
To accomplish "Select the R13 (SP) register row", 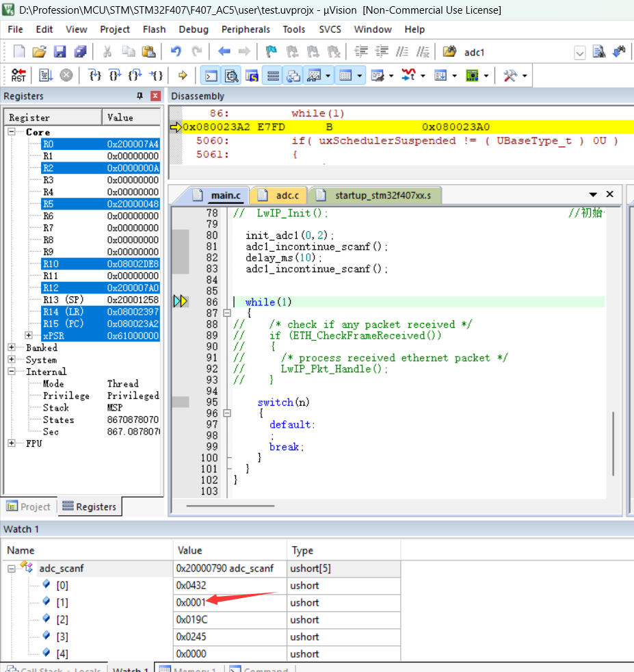I will tap(101, 300).
